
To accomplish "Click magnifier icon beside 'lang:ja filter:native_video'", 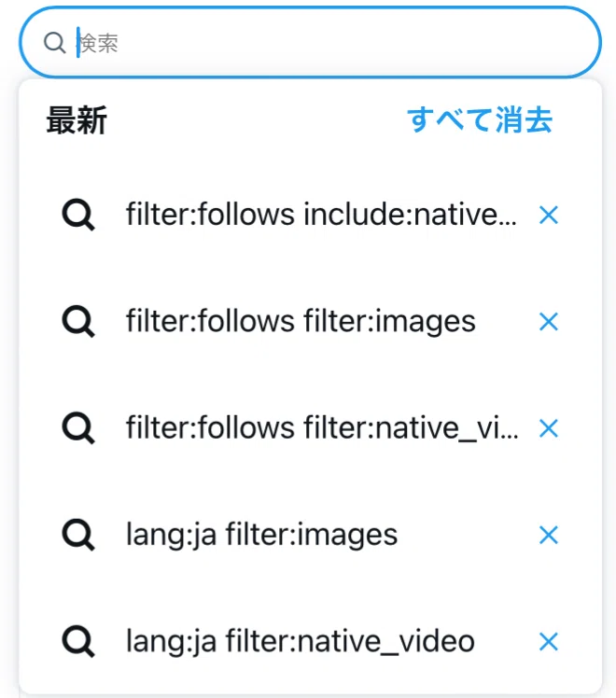I will (78, 641).
